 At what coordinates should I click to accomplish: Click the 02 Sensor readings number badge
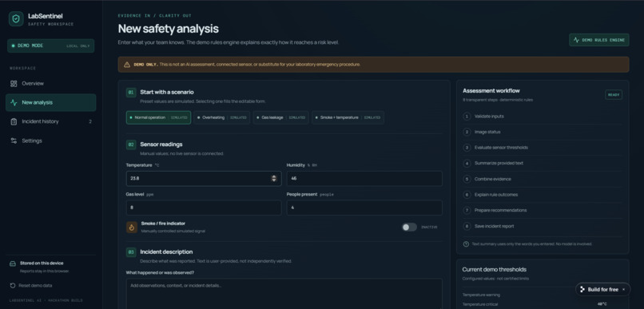coord(131,145)
